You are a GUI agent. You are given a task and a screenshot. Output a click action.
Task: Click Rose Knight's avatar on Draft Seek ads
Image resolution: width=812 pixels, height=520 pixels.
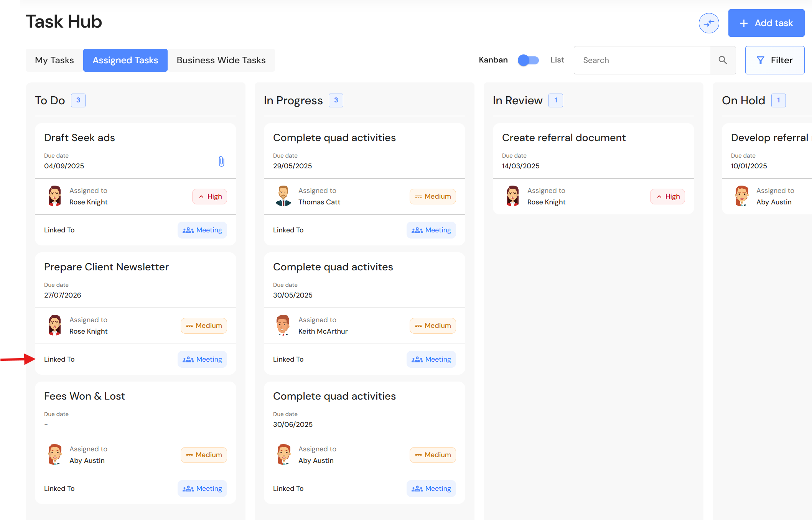(x=55, y=196)
